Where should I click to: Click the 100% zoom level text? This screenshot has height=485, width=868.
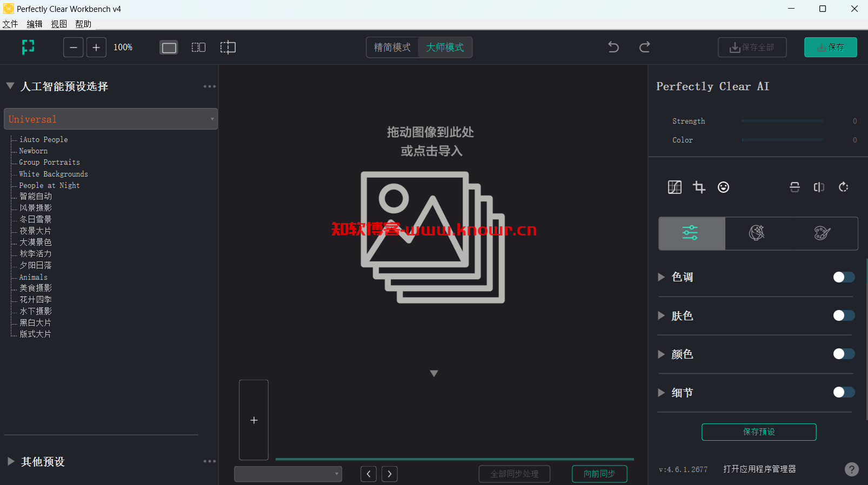[x=123, y=48]
